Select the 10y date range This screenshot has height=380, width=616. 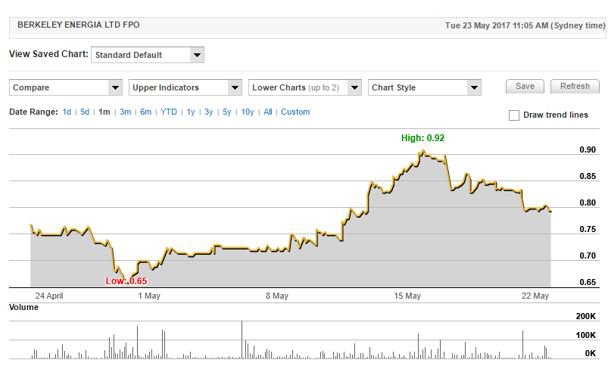click(248, 112)
